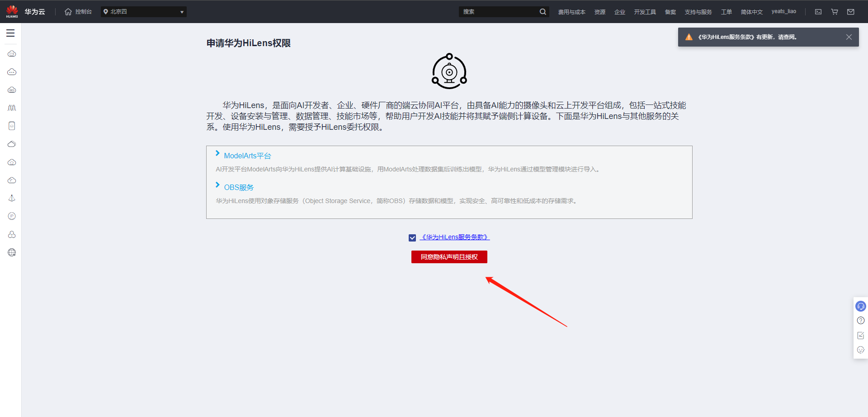Open the feedback note edit icon
The image size is (868, 417).
[x=861, y=335]
